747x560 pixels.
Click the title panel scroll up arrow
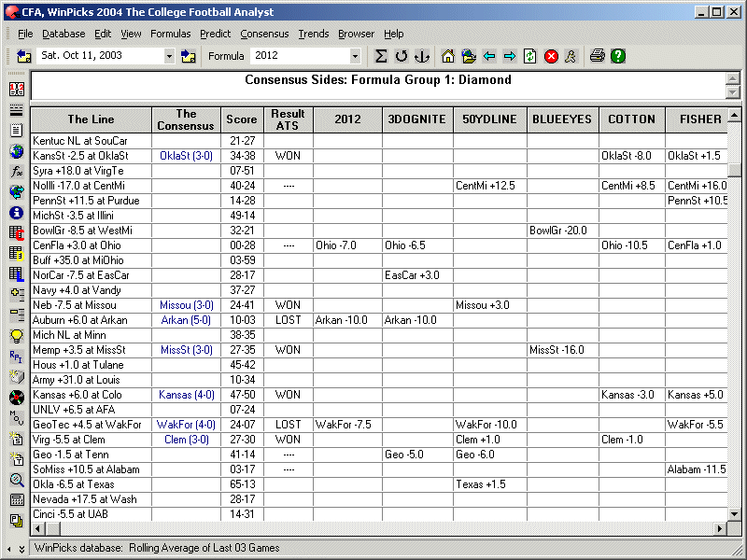point(733,78)
